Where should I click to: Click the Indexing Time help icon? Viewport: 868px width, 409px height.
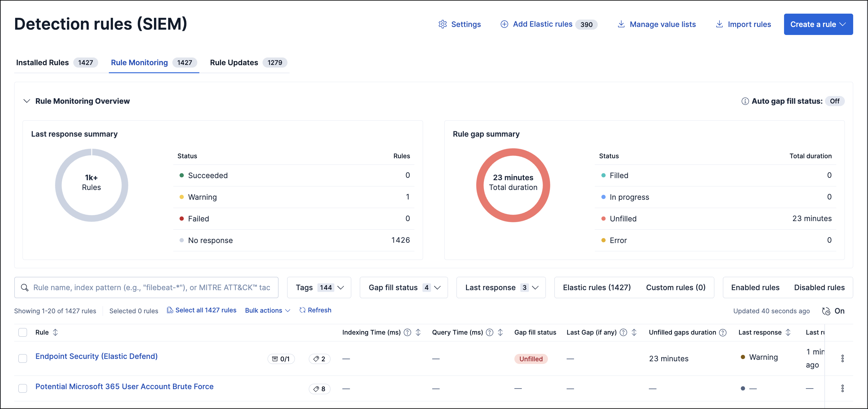point(407,332)
